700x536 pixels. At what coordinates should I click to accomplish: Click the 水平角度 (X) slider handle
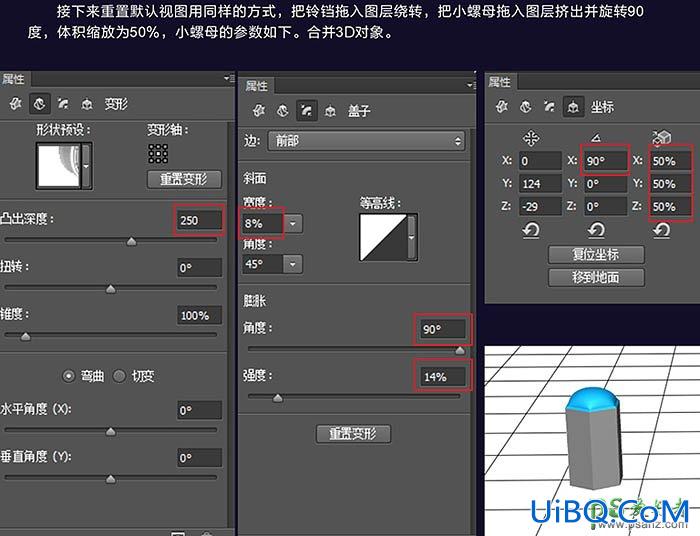pyautogui.click(x=111, y=432)
